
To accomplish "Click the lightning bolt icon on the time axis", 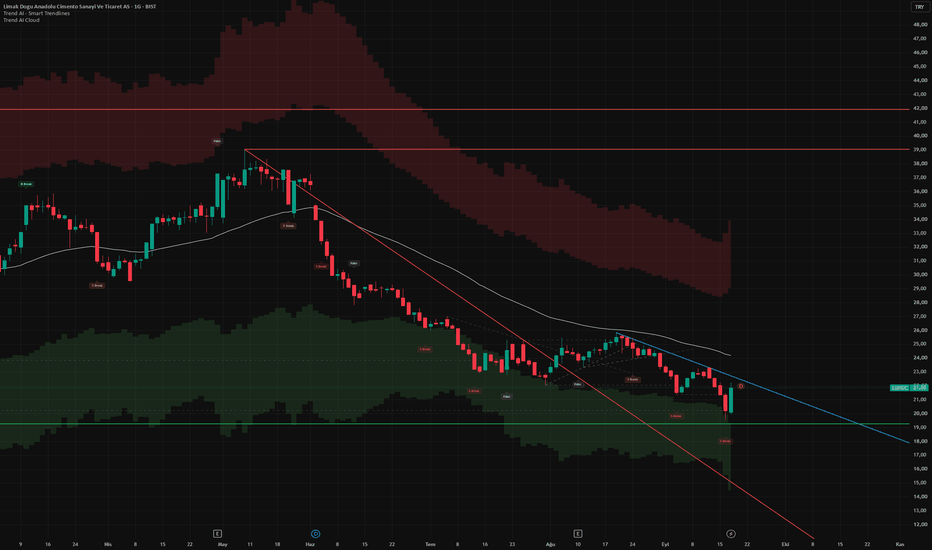I will [731, 533].
